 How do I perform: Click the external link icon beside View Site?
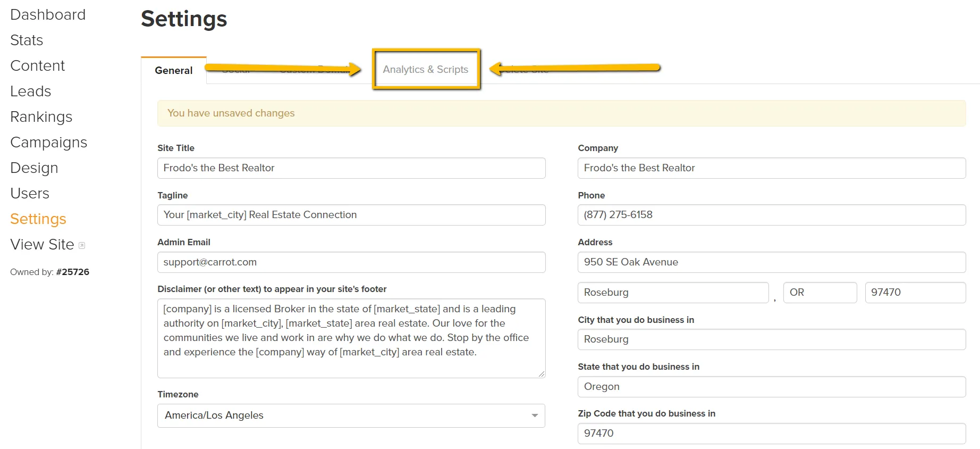[82, 246]
